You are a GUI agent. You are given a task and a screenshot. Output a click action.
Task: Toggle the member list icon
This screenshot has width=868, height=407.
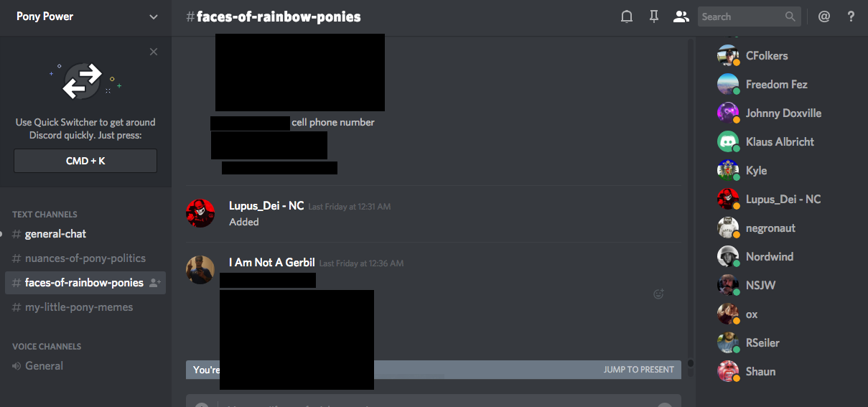681,17
